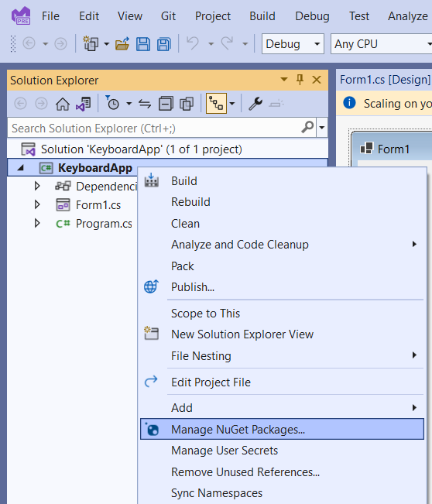Expand the Form1.cs node
Viewport: 432px width, 504px height.
(x=37, y=204)
